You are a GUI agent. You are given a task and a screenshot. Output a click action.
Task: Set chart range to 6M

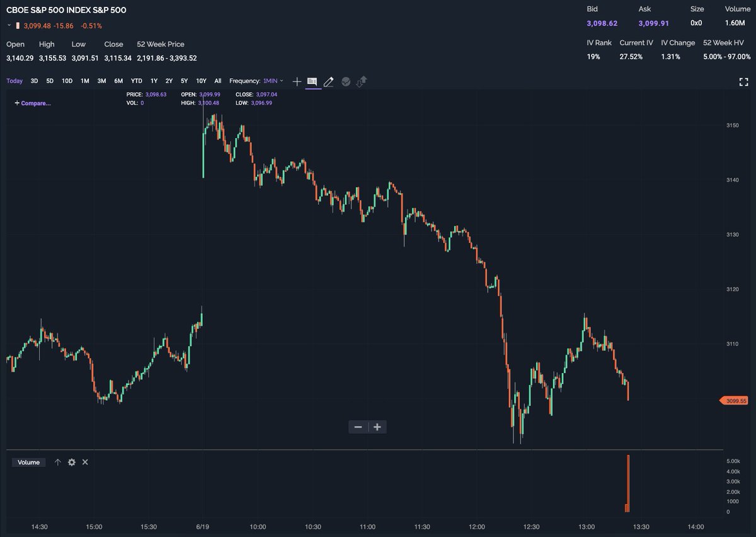pos(118,81)
